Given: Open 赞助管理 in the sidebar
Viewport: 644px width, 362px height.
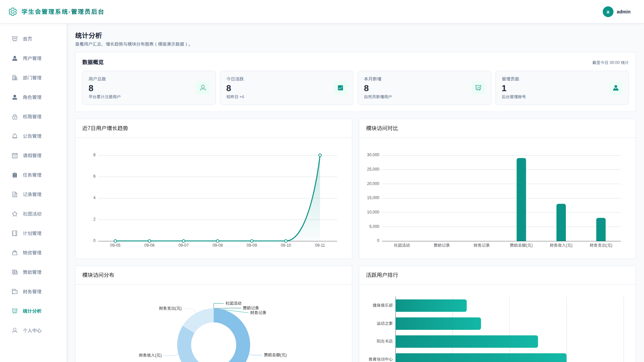Looking at the screenshot, I should (34, 272).
